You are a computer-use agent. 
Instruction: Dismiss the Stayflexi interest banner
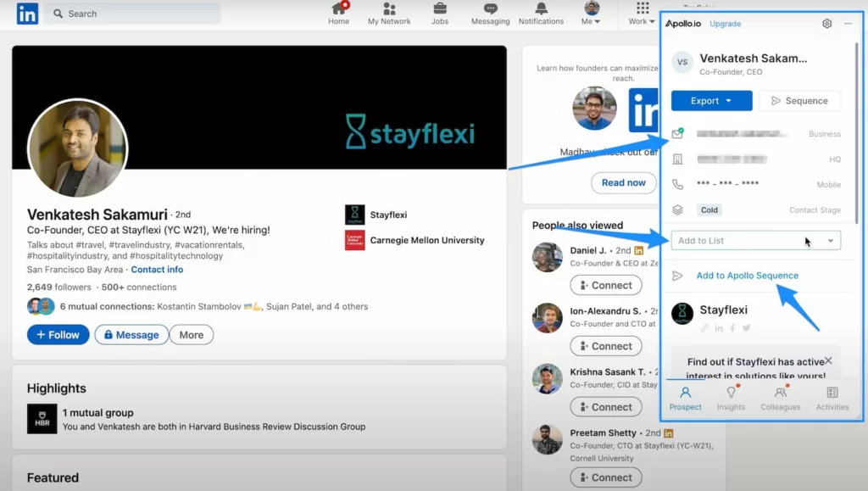coord(828,361)
